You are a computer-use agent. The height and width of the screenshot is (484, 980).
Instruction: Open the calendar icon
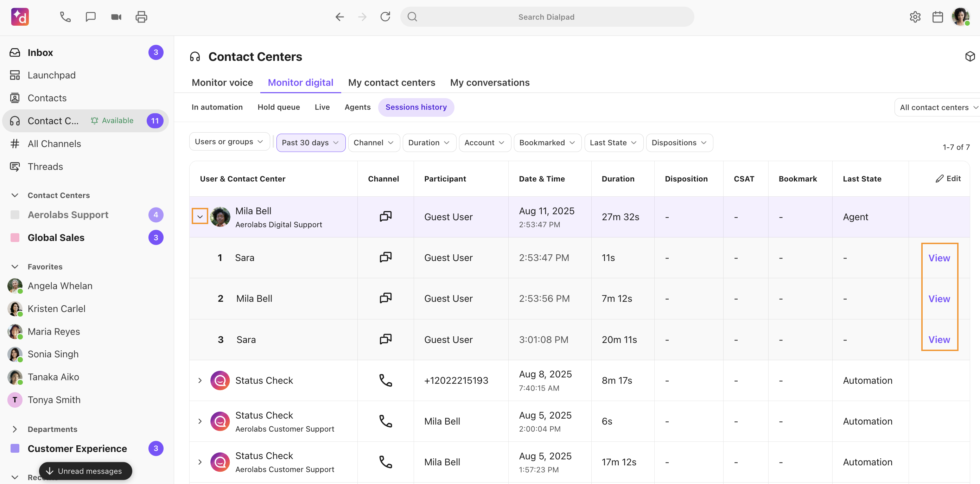point(937,17)
